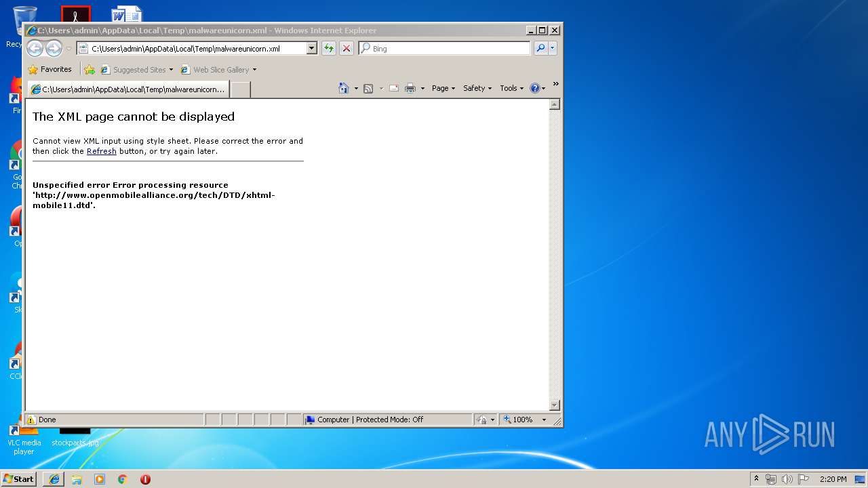Click the security lock icon in status bar
868x488 pixels.
click(481, 420)
